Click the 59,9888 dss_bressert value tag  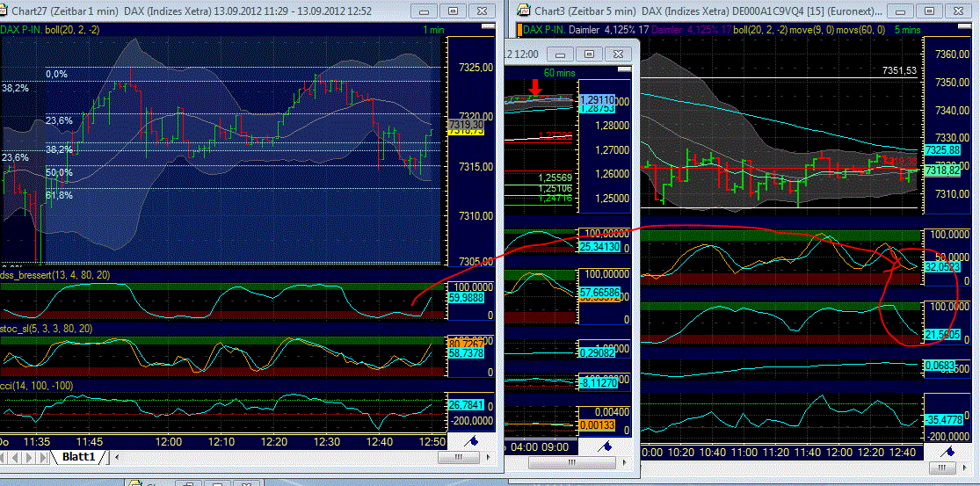(465, 299)
